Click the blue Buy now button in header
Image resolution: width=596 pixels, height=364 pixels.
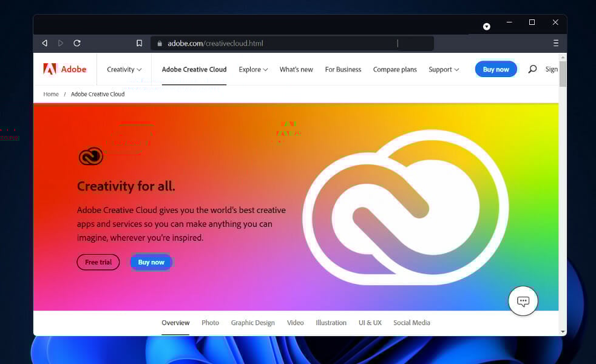[x=496, y=69]
